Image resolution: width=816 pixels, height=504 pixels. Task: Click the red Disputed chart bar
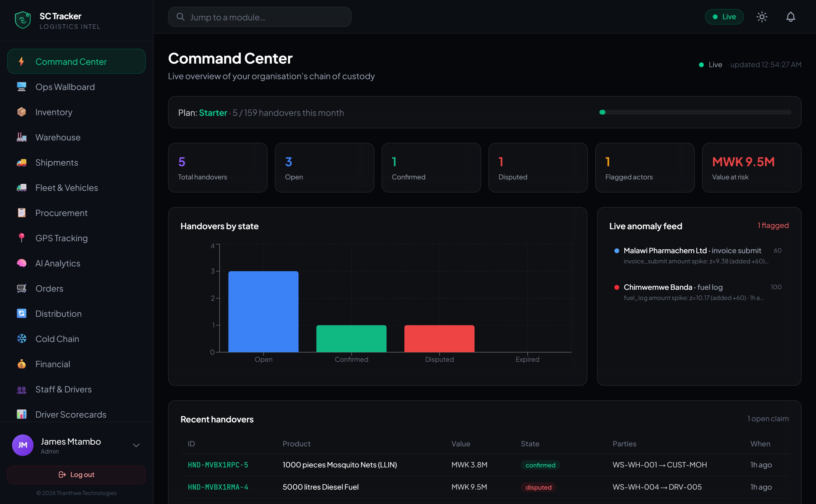click(x=439, y=339)
